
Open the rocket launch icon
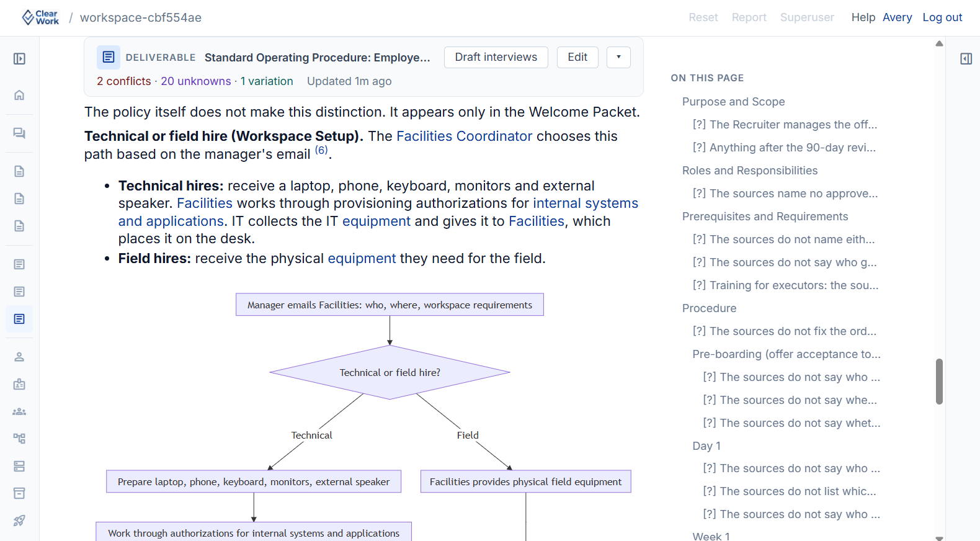point(19,521)
